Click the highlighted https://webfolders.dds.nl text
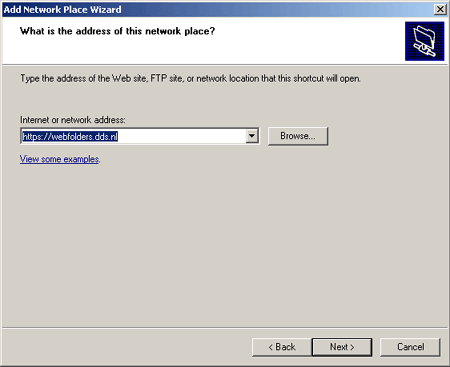This screenshot has width=450, height=367. [70, 136]
